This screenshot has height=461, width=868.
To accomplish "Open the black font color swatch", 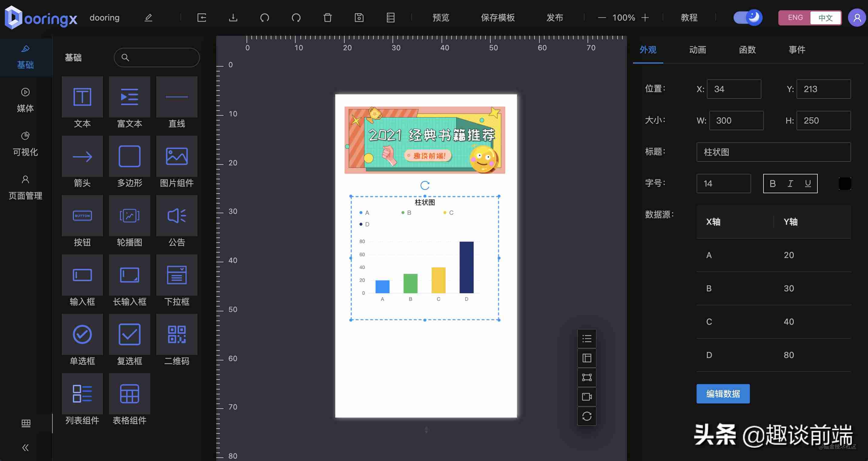I will [845, 184].
